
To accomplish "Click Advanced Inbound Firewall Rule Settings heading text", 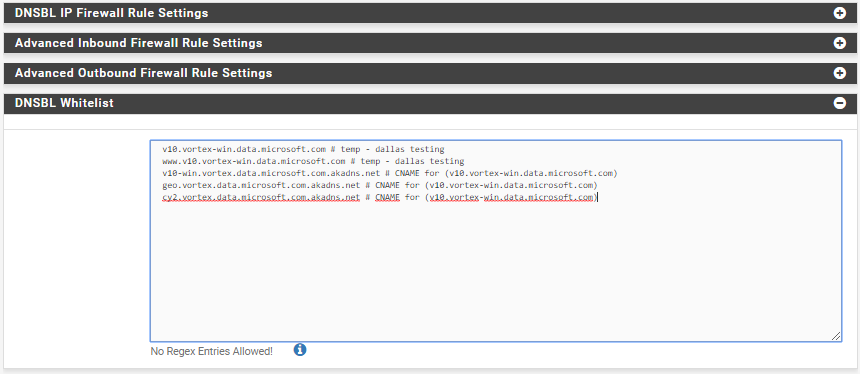I will tap(138, 43).
